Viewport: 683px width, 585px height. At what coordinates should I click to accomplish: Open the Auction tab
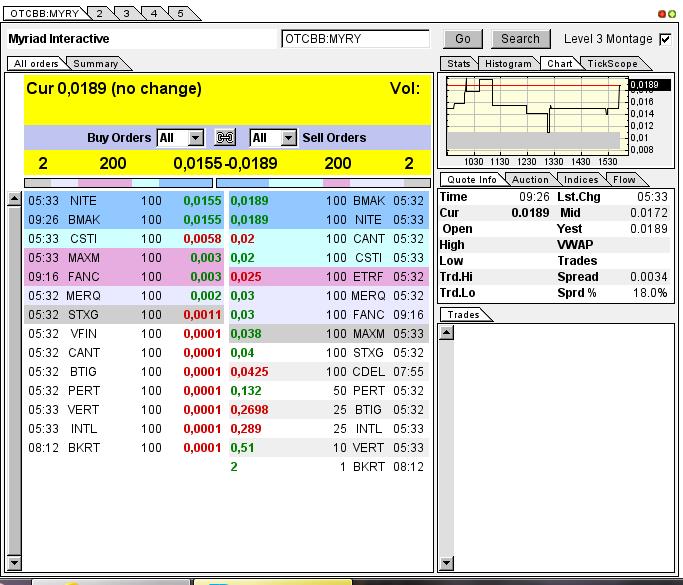pos(530,179)
